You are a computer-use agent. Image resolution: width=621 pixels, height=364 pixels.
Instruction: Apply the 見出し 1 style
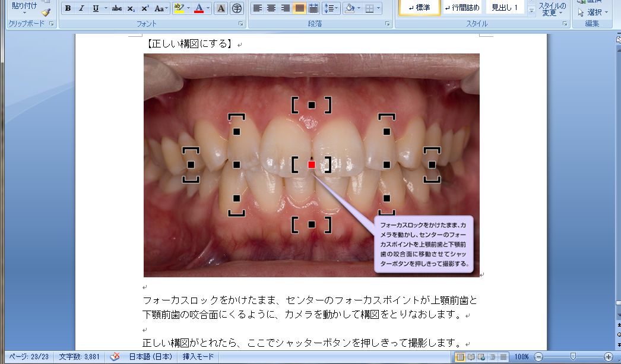(x=505, y=8)
